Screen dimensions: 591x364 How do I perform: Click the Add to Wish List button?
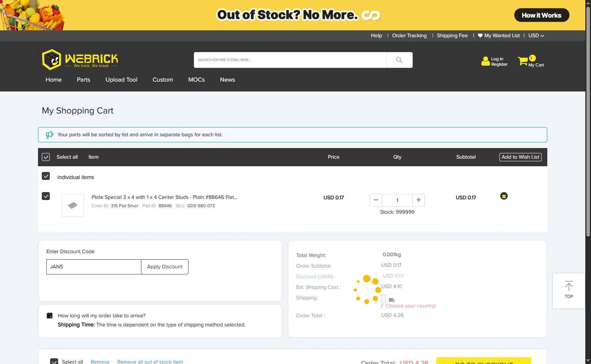520,157
